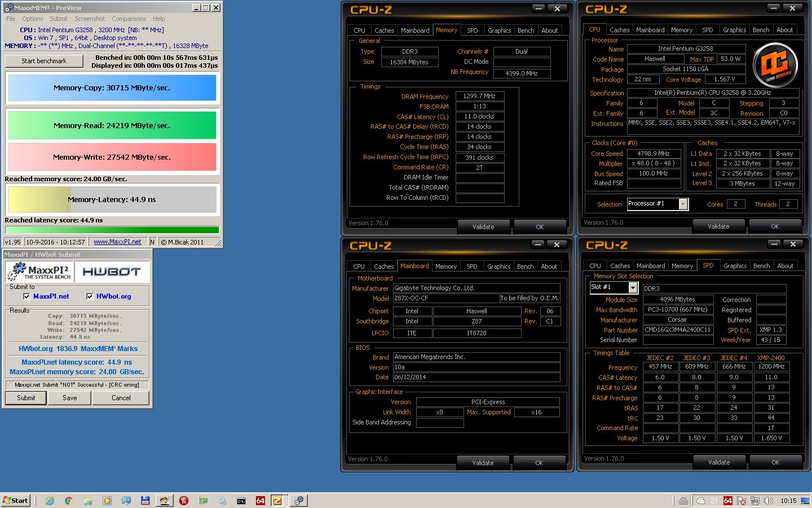This screenshot has width=812, height=508.
Task: Click the OC Super Overclock logo in CPU-Z
Action: point(775,64)
